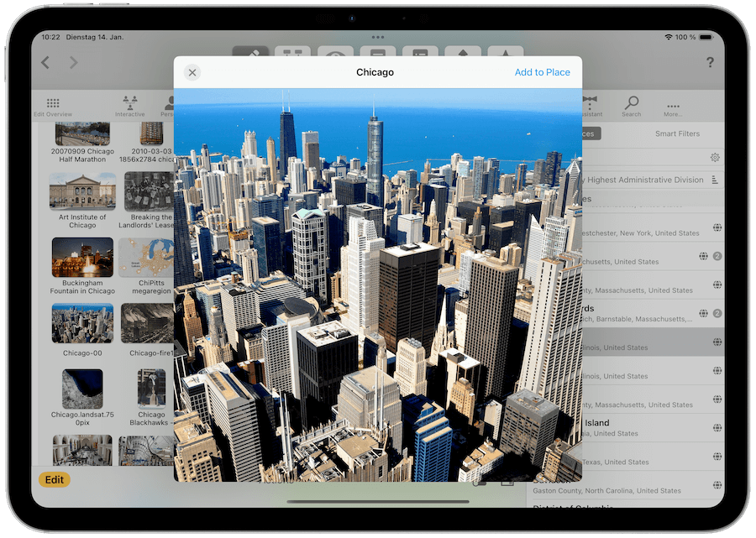Open 20070909 Chicago Half Marathon thumbnail
Image resolution: width=756 pixels, height=538 pixels.
pyautogui.click(x=82, y=133)
